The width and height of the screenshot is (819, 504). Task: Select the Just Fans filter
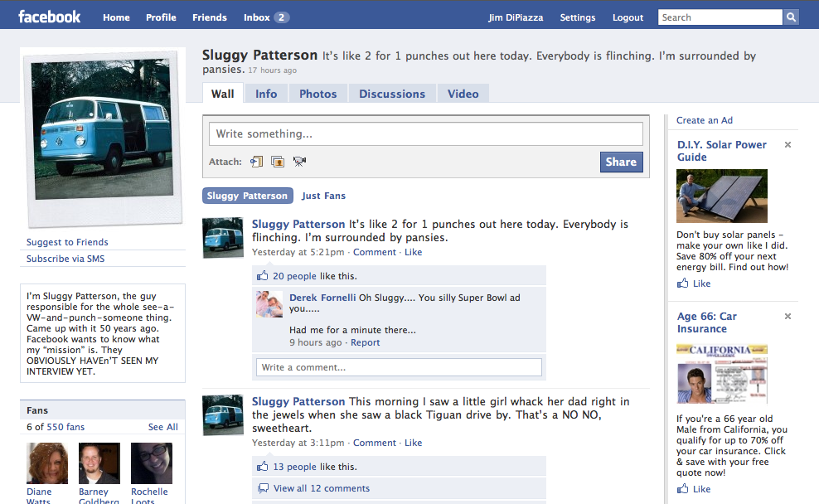click(x=323, y=196)
